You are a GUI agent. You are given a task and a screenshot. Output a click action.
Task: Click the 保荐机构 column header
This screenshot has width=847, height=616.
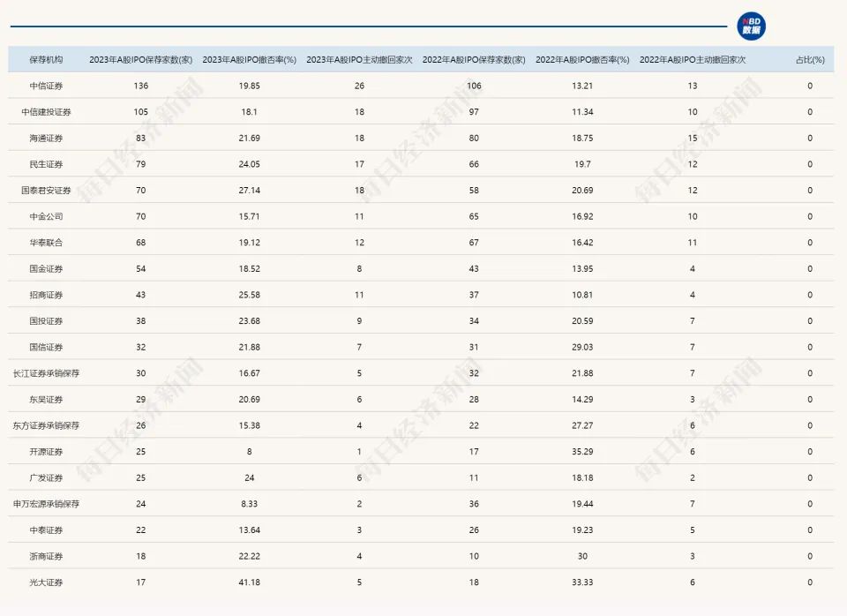point(46,60)
